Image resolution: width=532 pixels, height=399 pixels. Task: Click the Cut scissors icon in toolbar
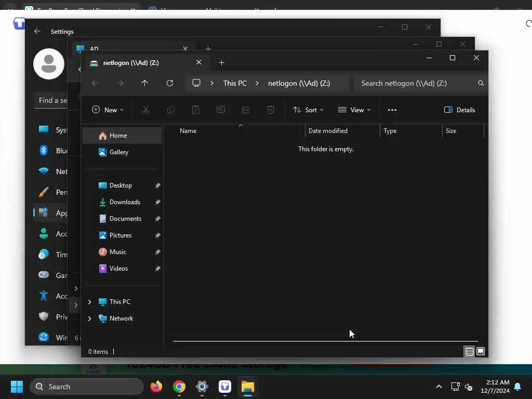tap(145, 110)
